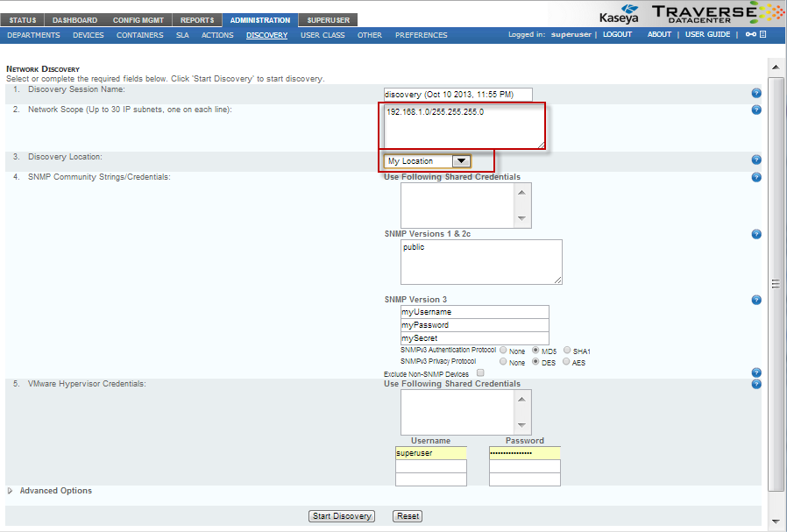The width and height of the screenshot is (787, 532).
Task: Click help icon beside Discovery Location
Action: 756,160
